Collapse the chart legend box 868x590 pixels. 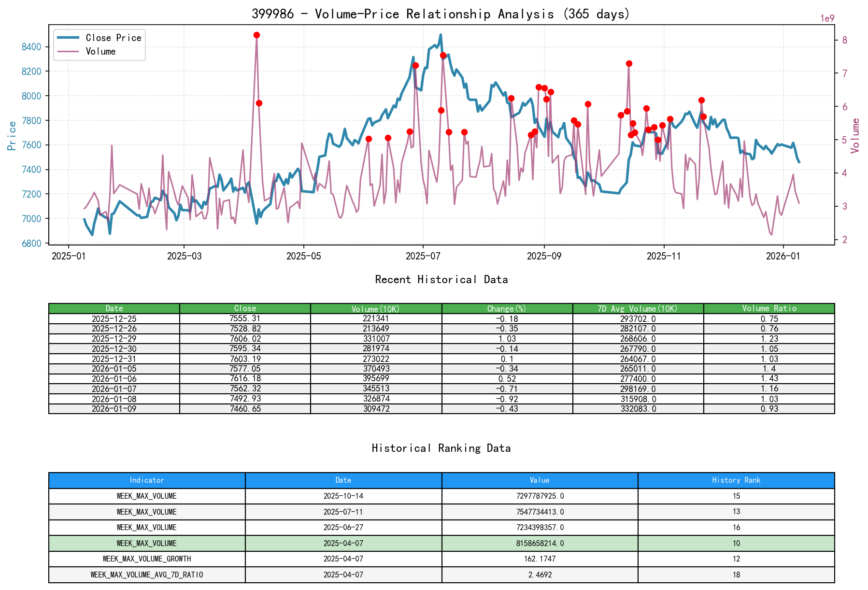99,44
